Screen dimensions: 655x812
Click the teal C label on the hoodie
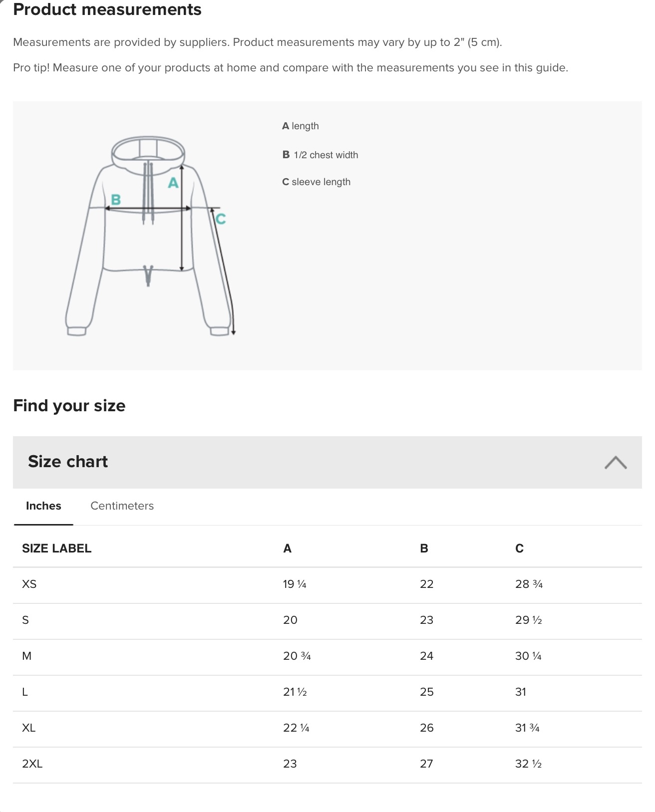(x=221, y=218)
